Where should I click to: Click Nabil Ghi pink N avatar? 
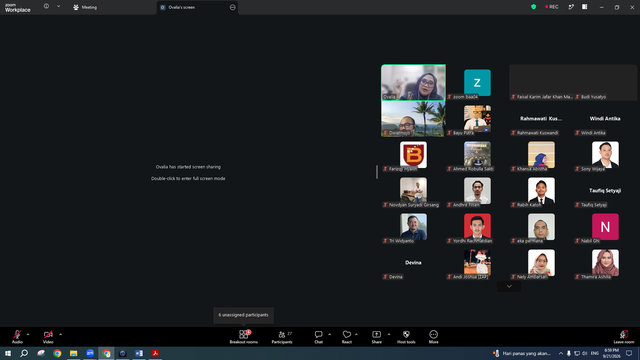(x=605, y=227)
